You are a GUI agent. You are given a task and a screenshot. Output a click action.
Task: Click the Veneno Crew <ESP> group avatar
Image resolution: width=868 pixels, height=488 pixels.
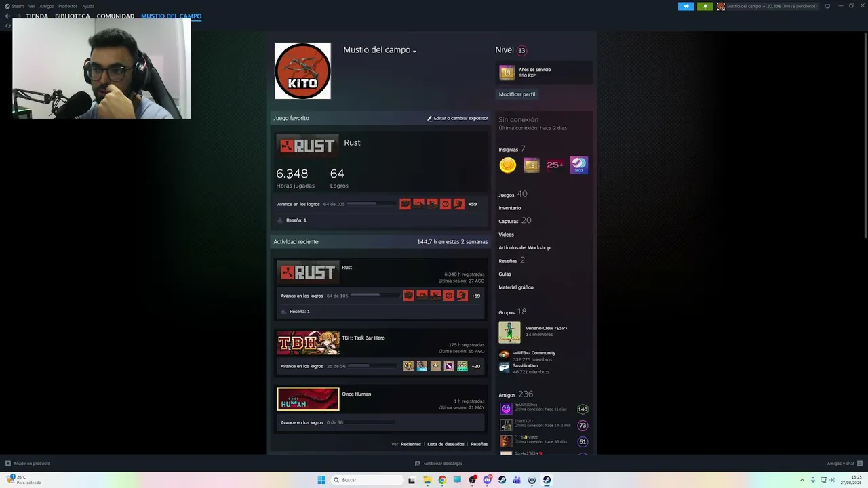[x=509, y=332]
